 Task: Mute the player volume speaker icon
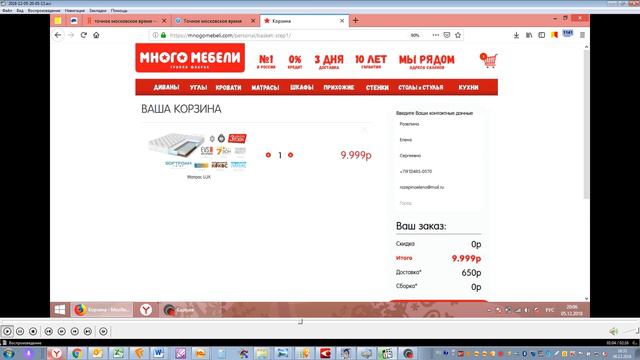tap(613, 331)
